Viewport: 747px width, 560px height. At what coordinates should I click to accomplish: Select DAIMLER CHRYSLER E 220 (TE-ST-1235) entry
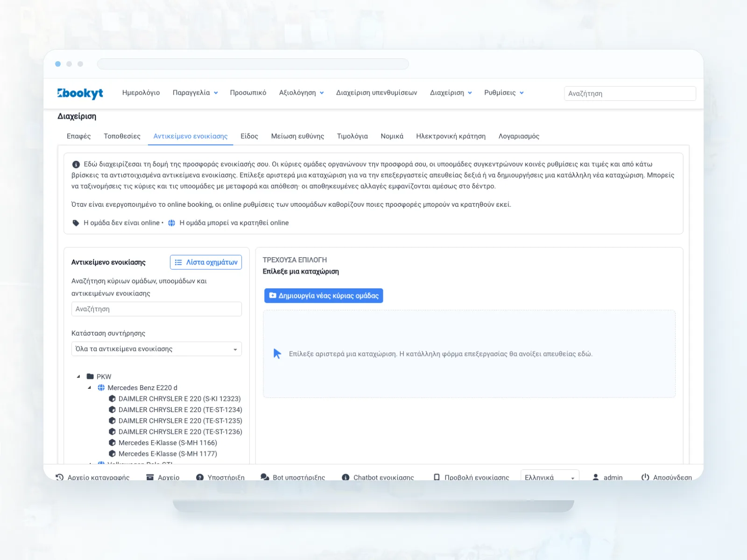pos(176,421)
